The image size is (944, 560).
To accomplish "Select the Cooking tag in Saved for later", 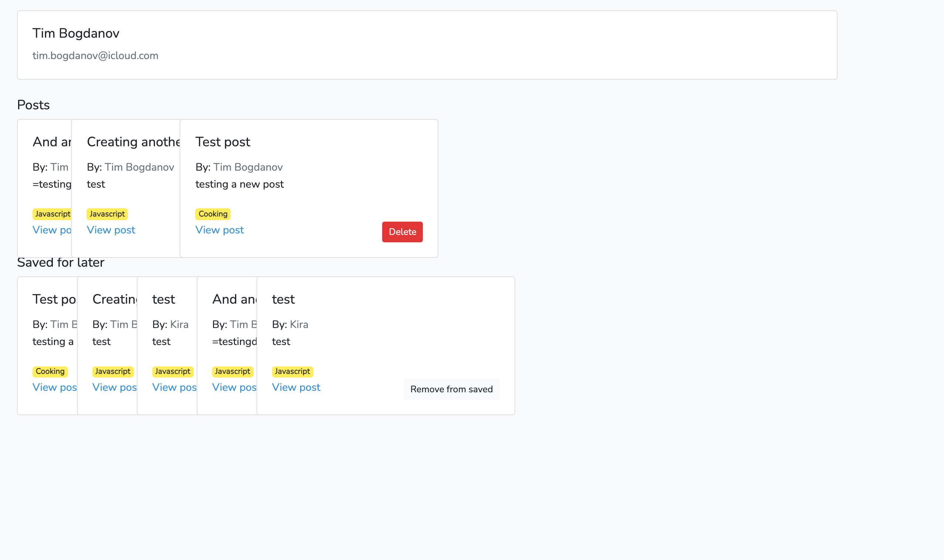I will coord(50,371).
